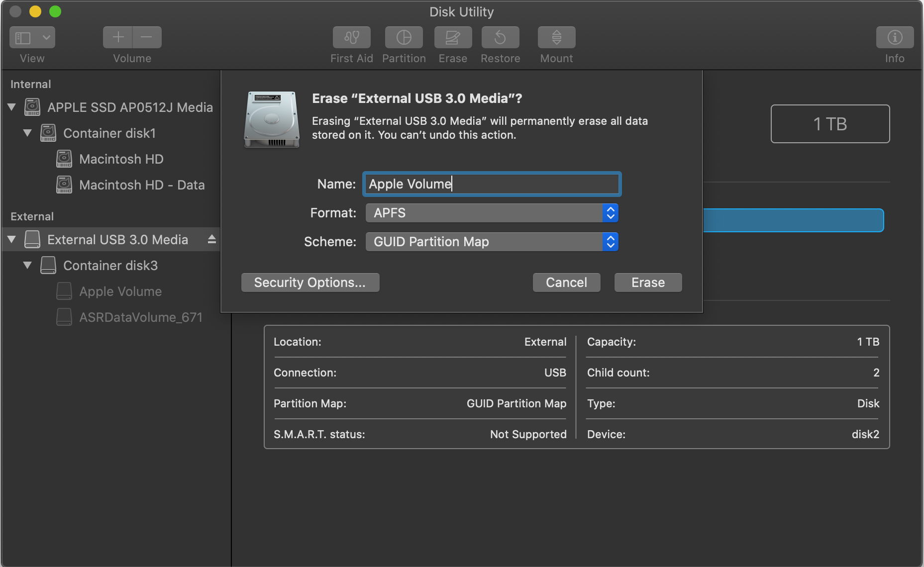
Task: Select Macintosh HD - Data in sidebar
Action: pyautogui.click(x=141, y=185)
